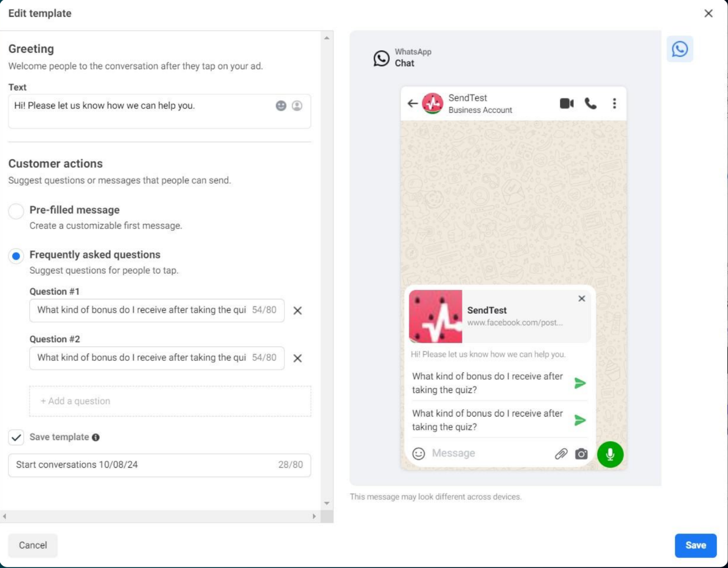Screen dimensions: 728x568
Task: Select the WhatsApp preview icon on right
Action: click(680, 49)
